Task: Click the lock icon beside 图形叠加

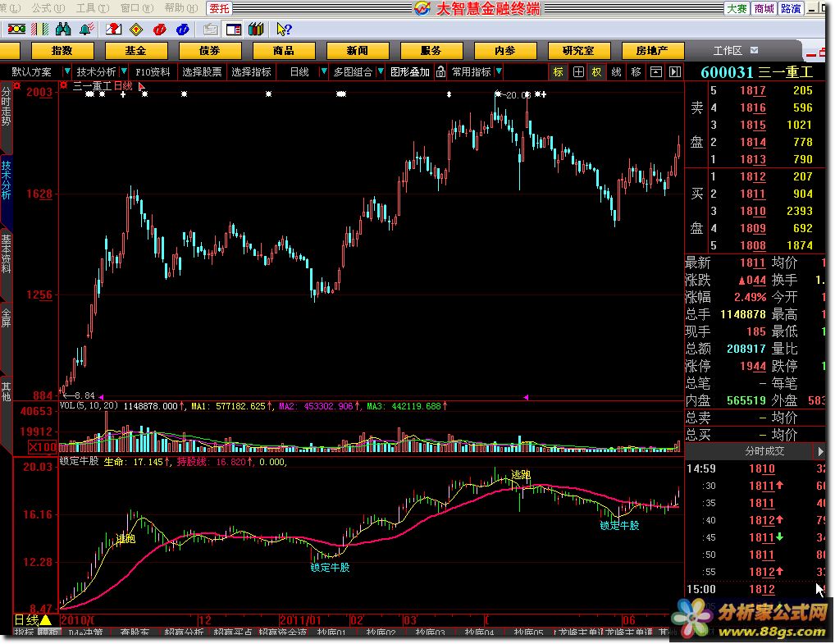Action: pos(440,71)
